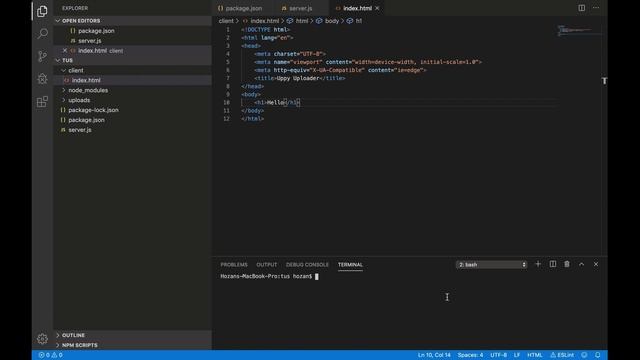Click h1 breadcrumb segment
This screenshot has height=360, width=640.
pyautogui.click(x=355, y=21)
